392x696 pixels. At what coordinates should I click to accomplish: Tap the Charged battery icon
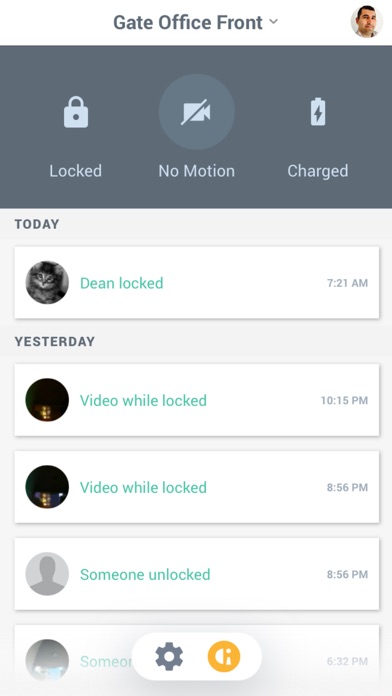[317, 112]
